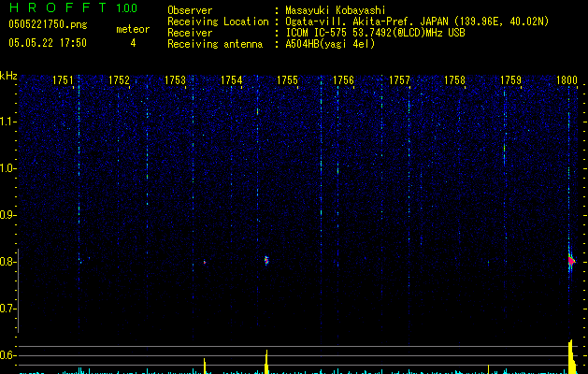This screenshot has width=588, height=374.
Task: Click the 'Receiving Location' field label
Action: tap(218, 22)
